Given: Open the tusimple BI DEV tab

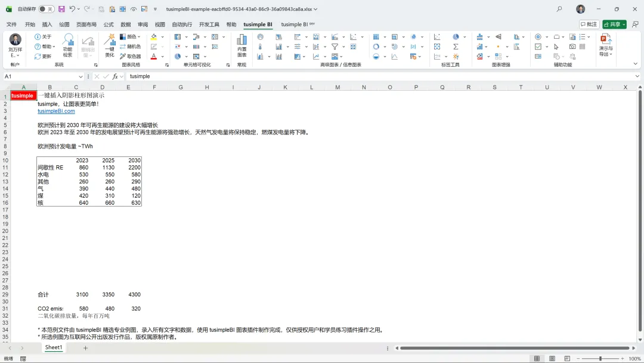Looking at the screenshot, I should click(x=298, y=24).
